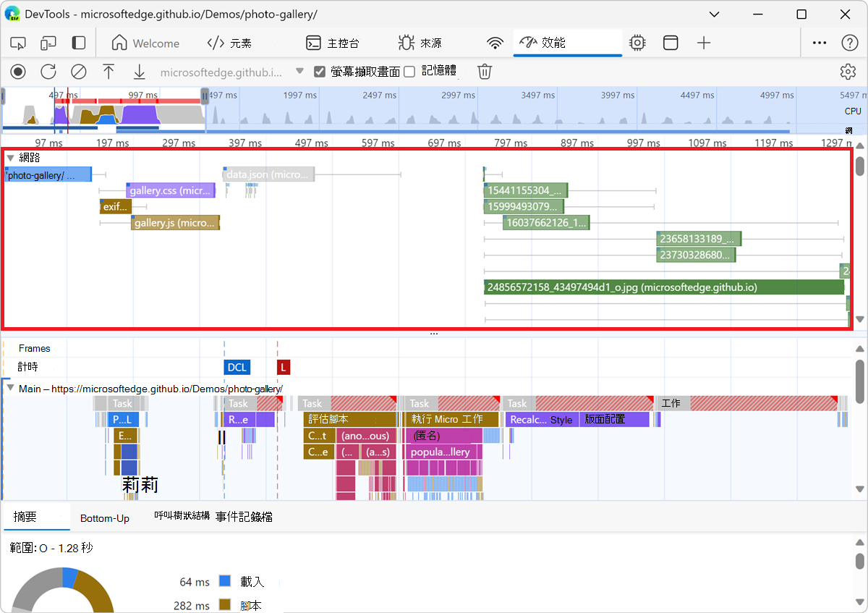Open the more options ellipsis menu

tap(820, 43)
